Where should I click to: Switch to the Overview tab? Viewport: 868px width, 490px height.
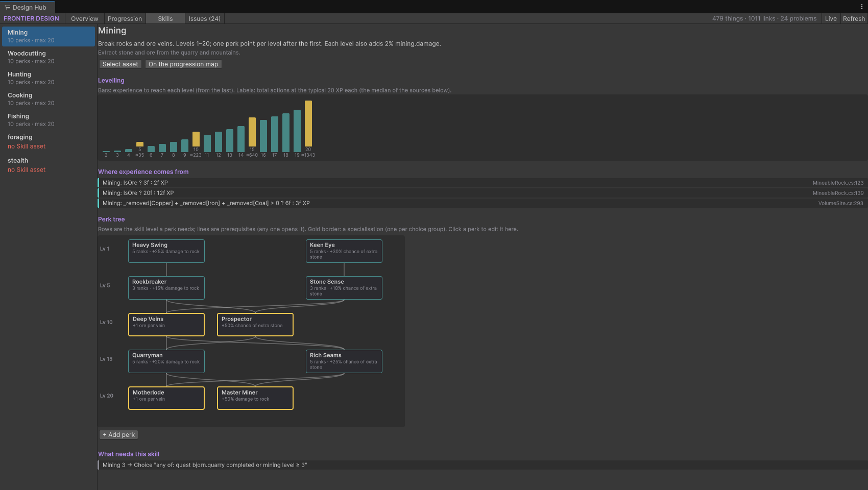pyautogui.click(x=85, y=19)
